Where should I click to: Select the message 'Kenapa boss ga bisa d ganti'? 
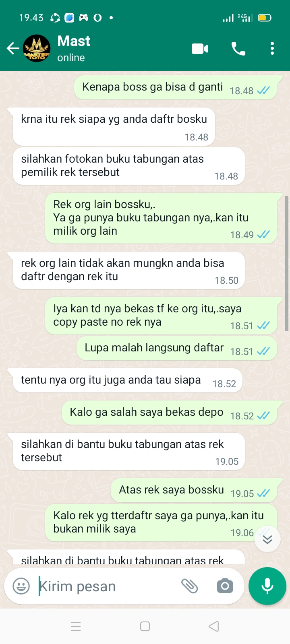176,87
